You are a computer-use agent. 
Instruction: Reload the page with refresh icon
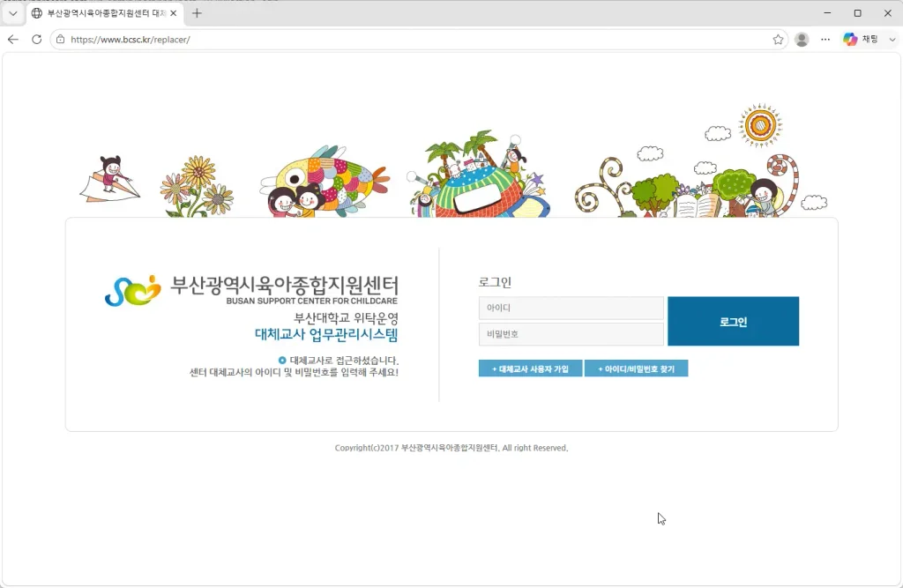pos(36,39)
